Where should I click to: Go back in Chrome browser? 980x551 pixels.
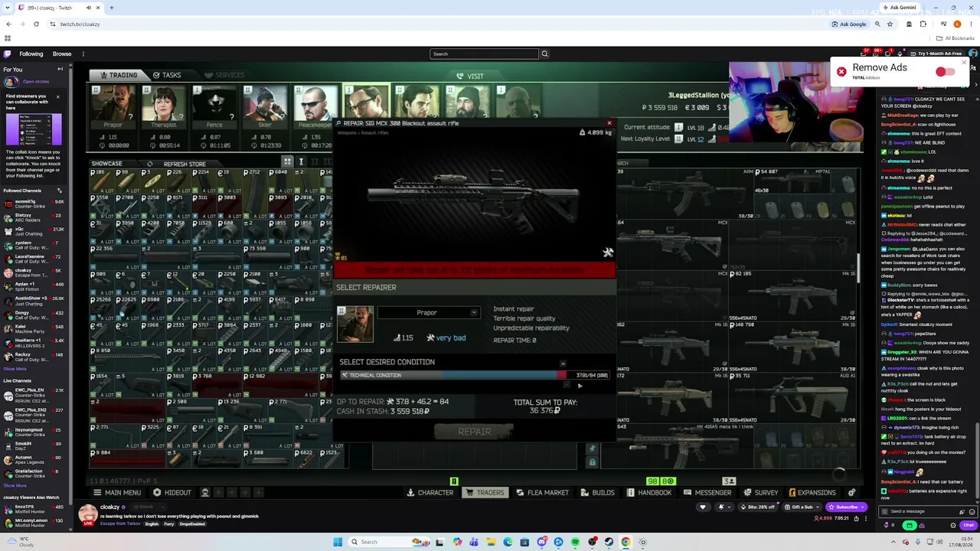pos(8,24)
